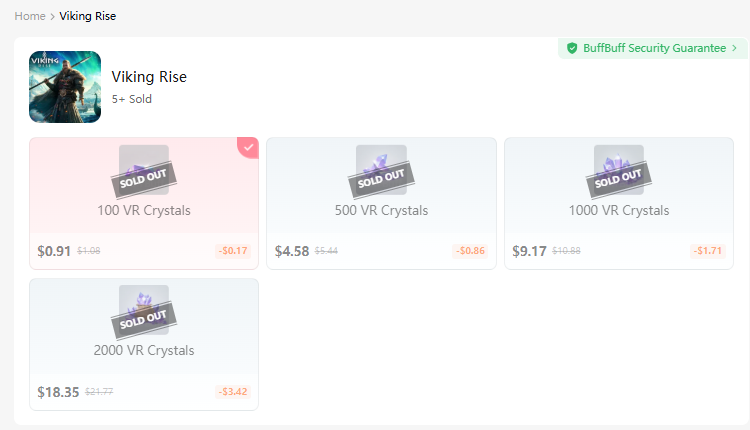The width and height of the screenshot is (750, 430).
Task: Click the green security shield icon
Action: (572, 48)
